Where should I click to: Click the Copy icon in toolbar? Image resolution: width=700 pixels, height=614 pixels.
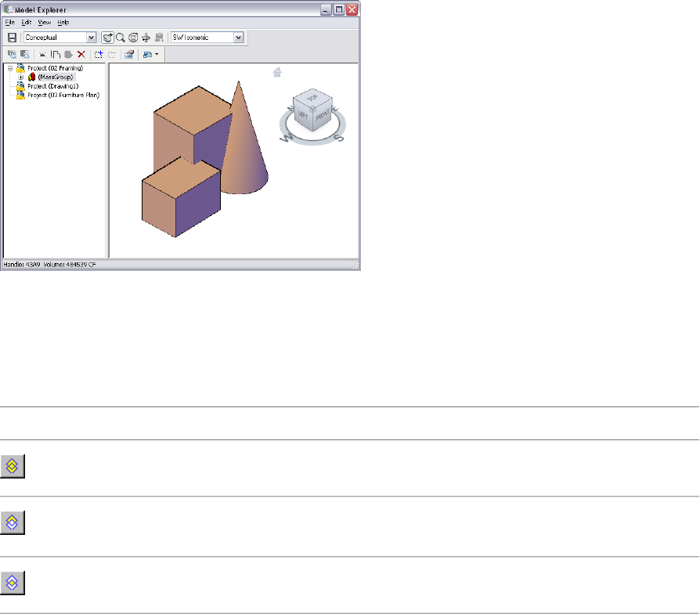56,55
